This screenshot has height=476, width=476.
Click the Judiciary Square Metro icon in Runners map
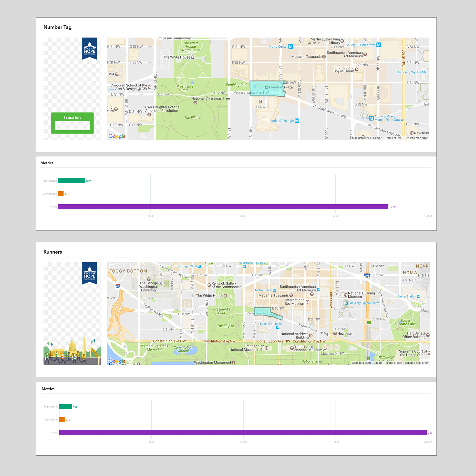[x=346, y=303]
